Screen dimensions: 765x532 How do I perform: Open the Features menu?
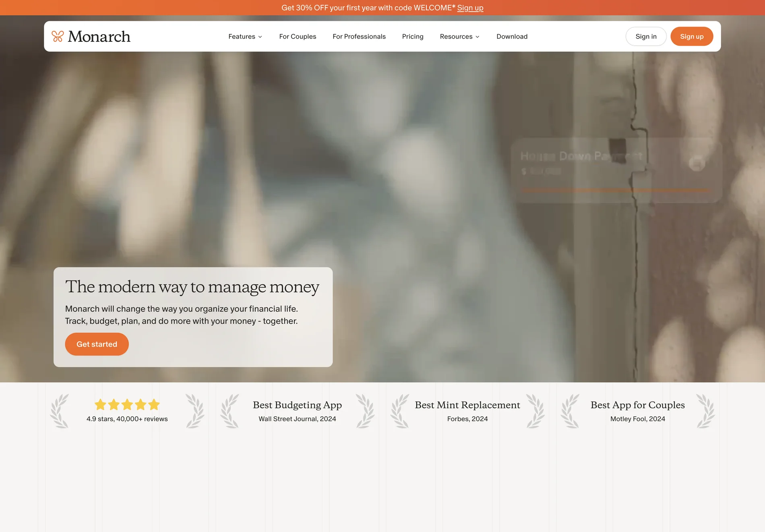(245, 37)
